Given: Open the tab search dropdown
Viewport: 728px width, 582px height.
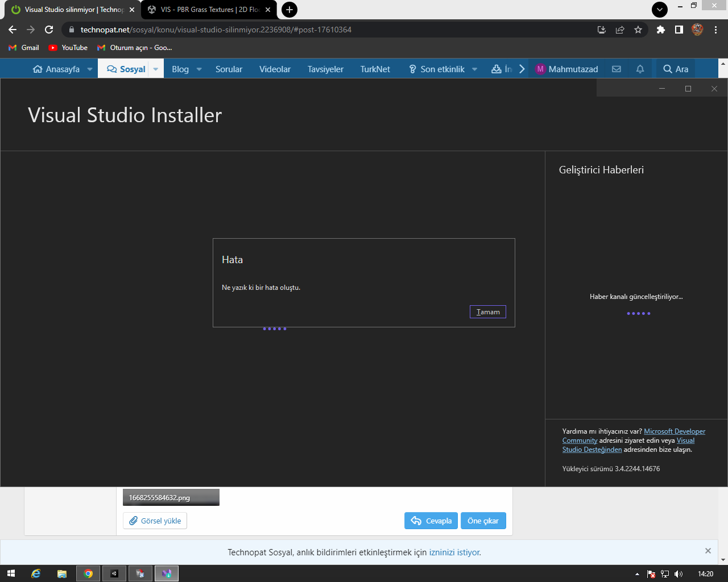Looking at the screenshot, I should pyautogui.click(x=660, y=10).
